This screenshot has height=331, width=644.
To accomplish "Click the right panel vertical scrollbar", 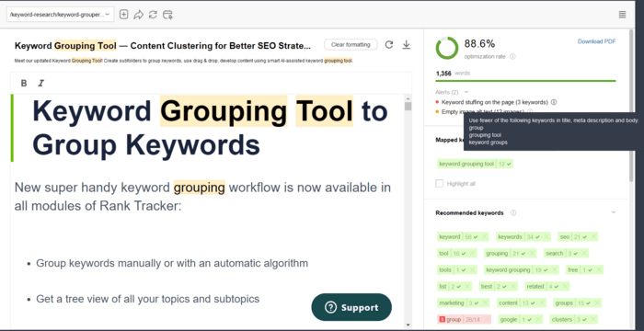I will click(x=632, y=106).
